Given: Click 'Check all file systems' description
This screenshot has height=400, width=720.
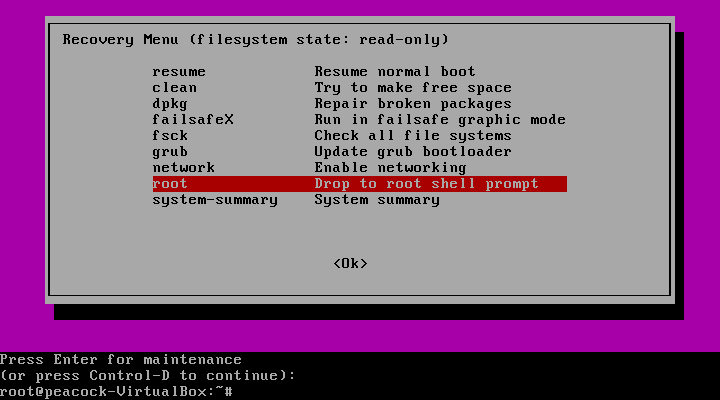Looking at the screenshot, I should (x=413, y=136).
